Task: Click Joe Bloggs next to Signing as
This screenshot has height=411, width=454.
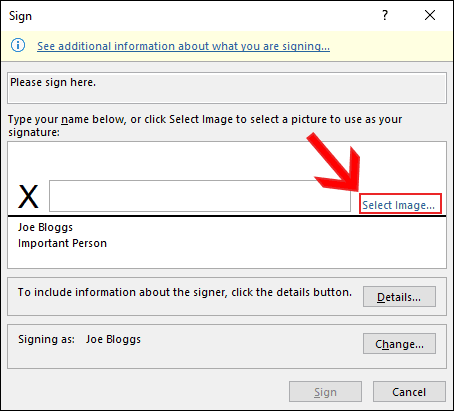Action: coord(113,339)
